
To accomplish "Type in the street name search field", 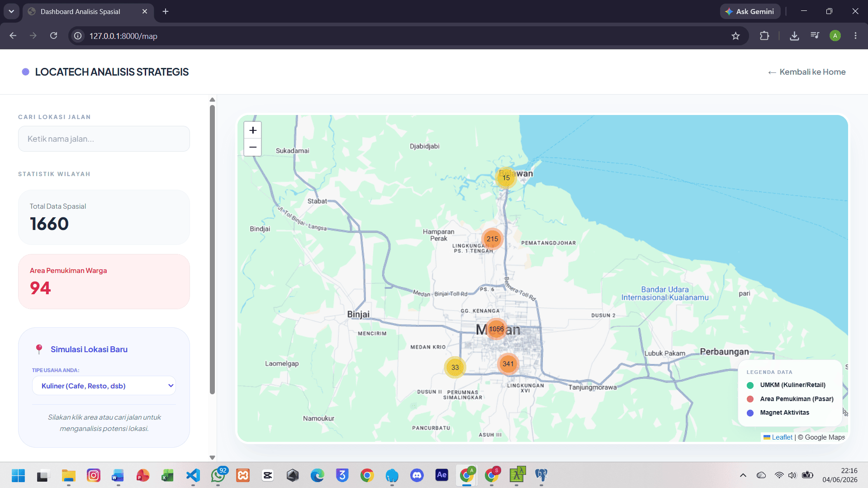I will click(x=104, y=139).
